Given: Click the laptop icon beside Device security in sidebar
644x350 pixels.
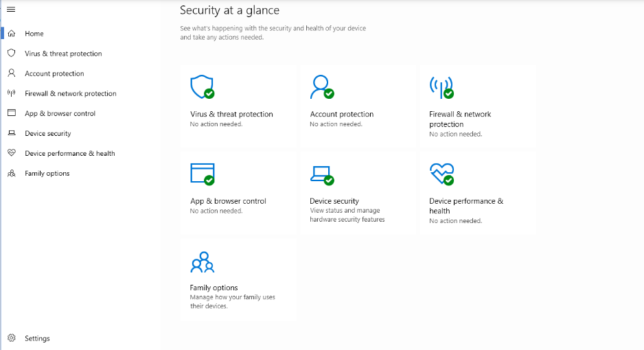Looking at the screenshot, I should click(12, 133).
